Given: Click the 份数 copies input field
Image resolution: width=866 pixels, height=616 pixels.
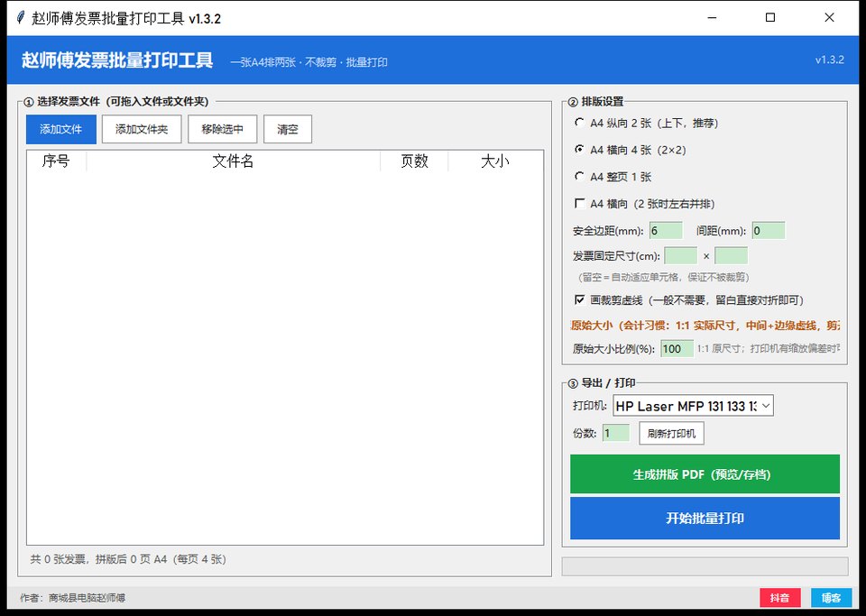Looking at the screenshot, I should click(616, 433).
